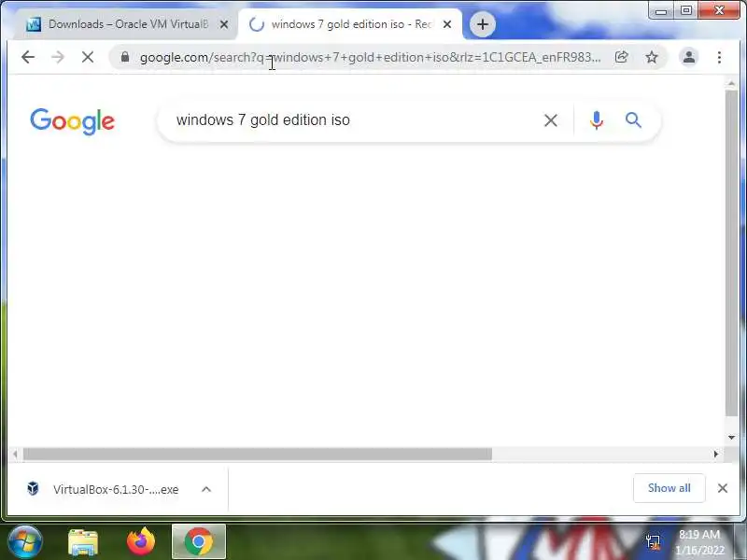Launch Firefox from the taskbar
Image resolution: width=747 pixels, height=560 pixels.
(x=141, y=541)
